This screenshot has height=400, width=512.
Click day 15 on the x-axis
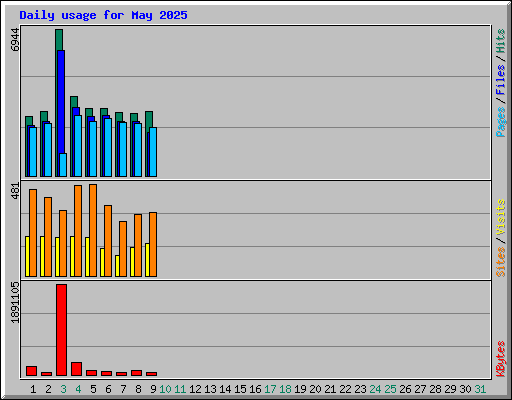coord(240,389)
